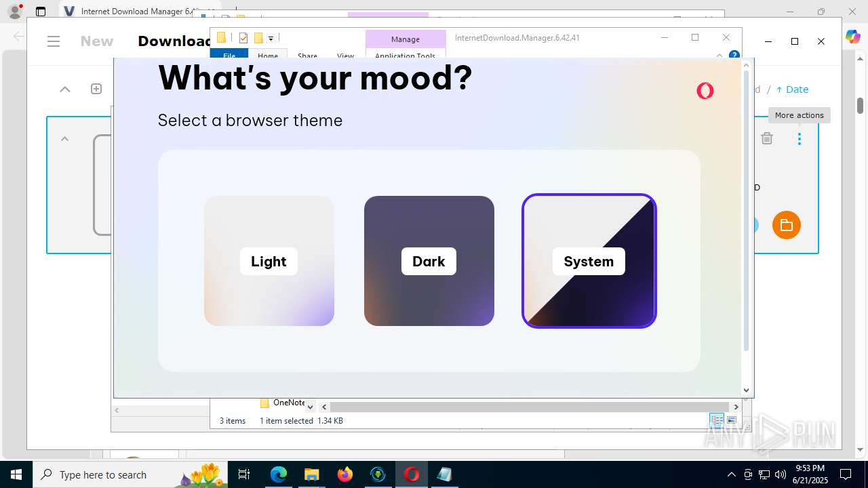
Task: Collapse the download entry with its chevron
Action: pos(65,139)
